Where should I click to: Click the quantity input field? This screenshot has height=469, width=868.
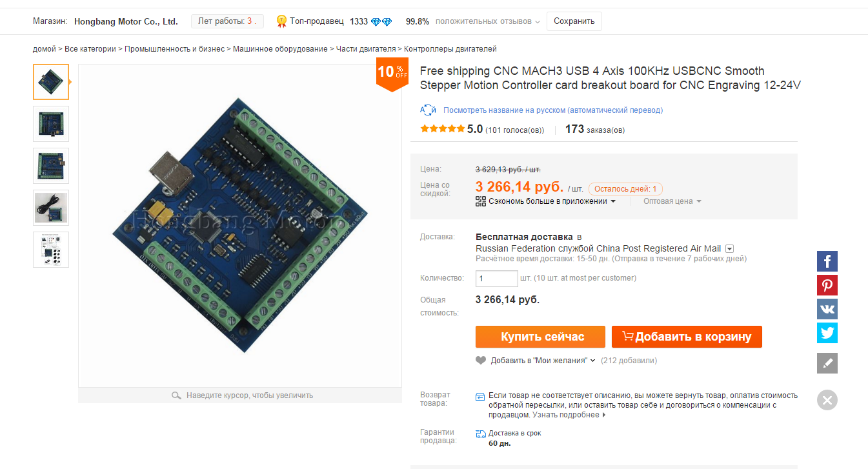(496, 279)
